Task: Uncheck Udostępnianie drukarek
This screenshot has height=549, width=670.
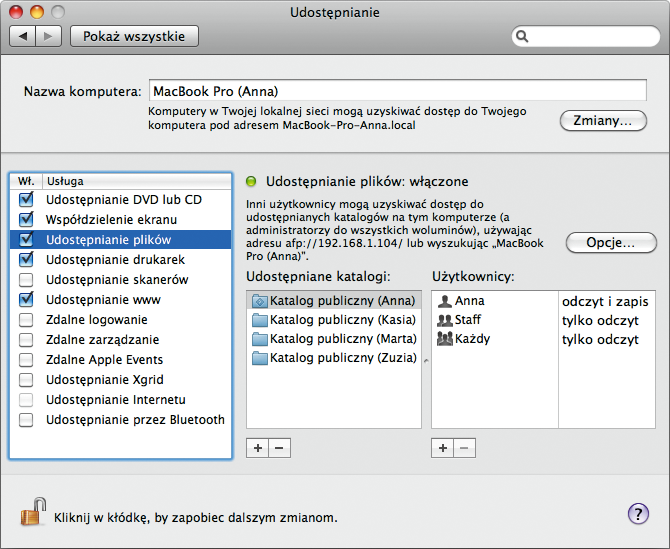Action: coord(26,259)
